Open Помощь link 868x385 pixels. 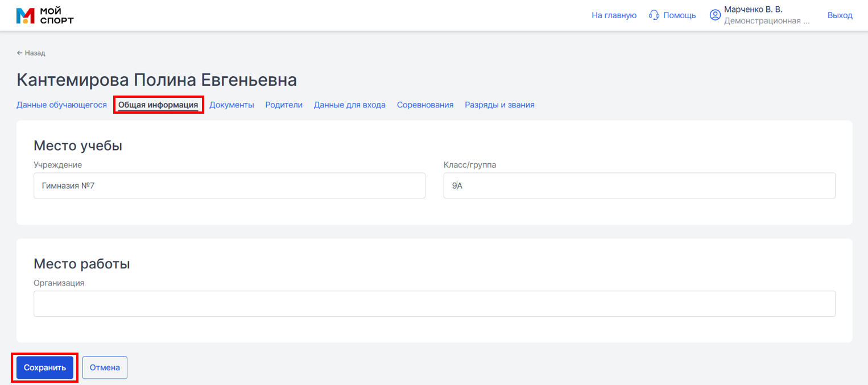[x=679, y=15]
